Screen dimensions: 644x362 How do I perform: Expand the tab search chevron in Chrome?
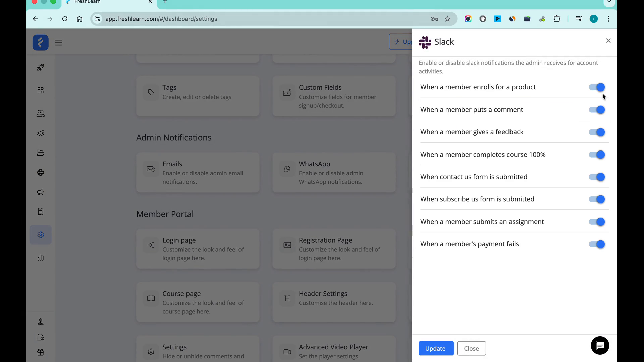click(x=609, y=2)
